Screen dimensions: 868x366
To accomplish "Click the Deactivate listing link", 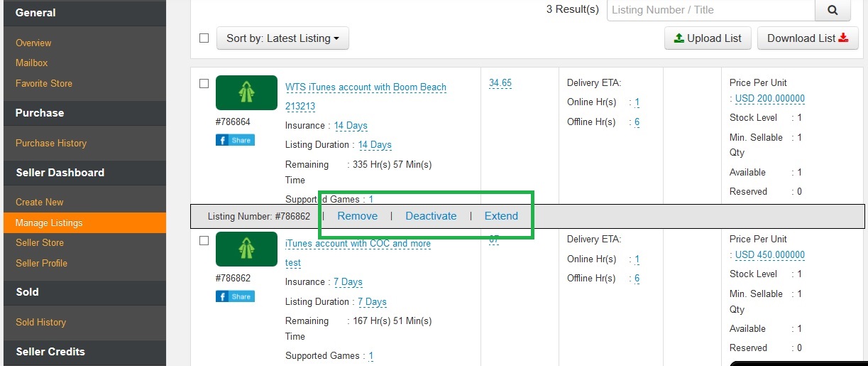I will pos(431,216).
